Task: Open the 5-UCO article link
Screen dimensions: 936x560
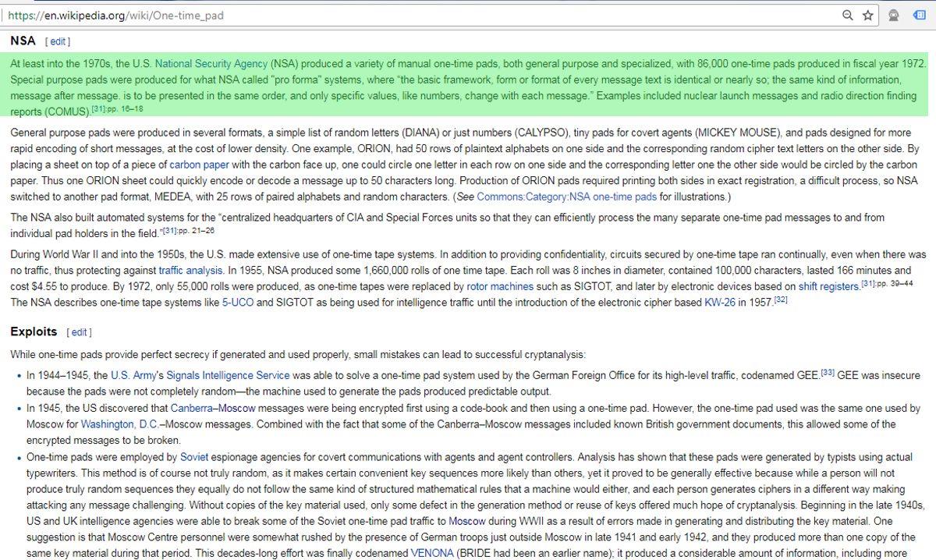Action: [237, 303]
